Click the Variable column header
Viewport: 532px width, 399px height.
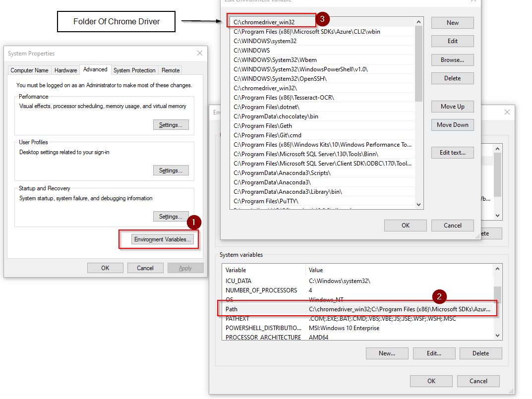click(264, 270)
